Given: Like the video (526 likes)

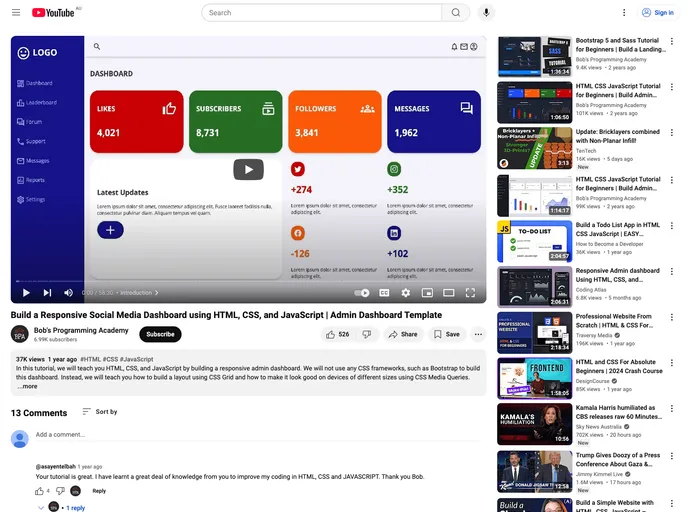Looking at the screenshot, I should (x=337, y=334).
